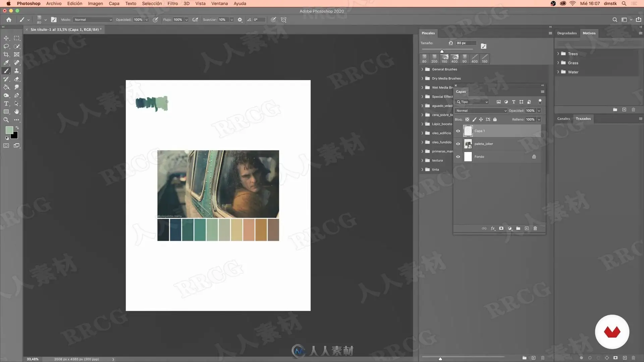Select the Horizontal Type tool
This screenshot has height=362, width=644.
click(x=6, y=104)
